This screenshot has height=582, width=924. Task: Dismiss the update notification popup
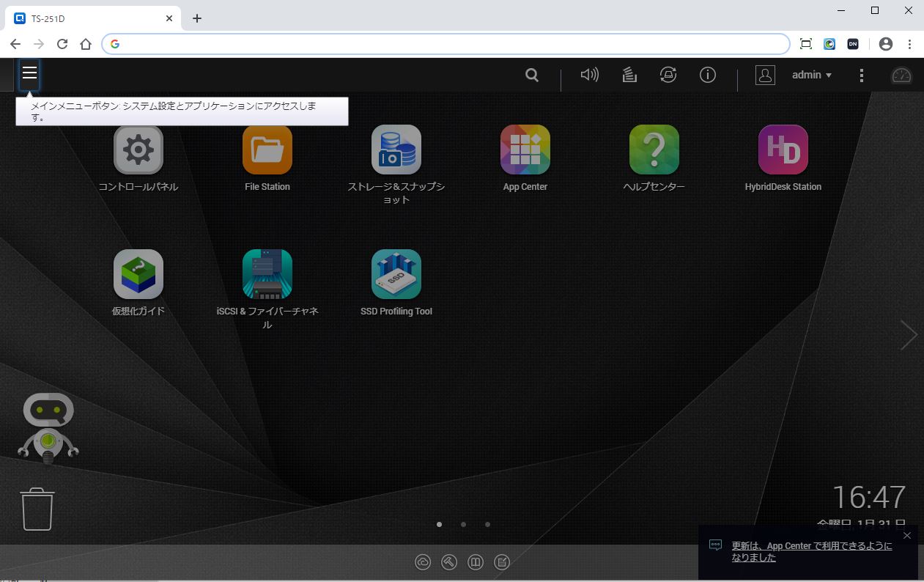(x=907, y=536)
